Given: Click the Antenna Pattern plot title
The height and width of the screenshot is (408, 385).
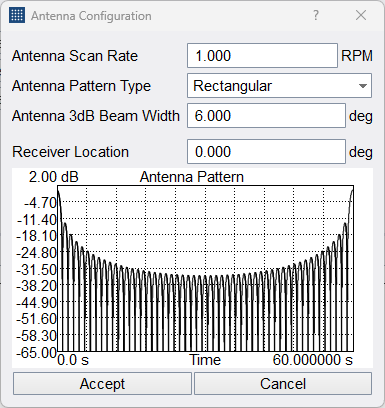Looking at the screenshot, I should 192,177.
